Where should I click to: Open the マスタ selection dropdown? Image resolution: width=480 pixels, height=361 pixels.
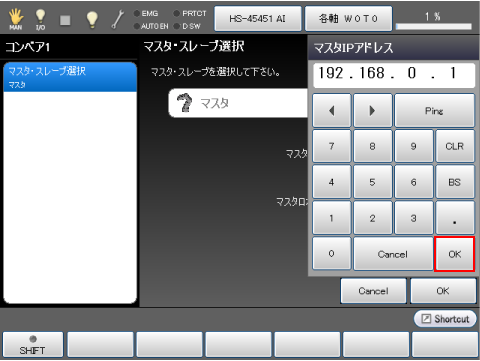click(x=238, y=103)
